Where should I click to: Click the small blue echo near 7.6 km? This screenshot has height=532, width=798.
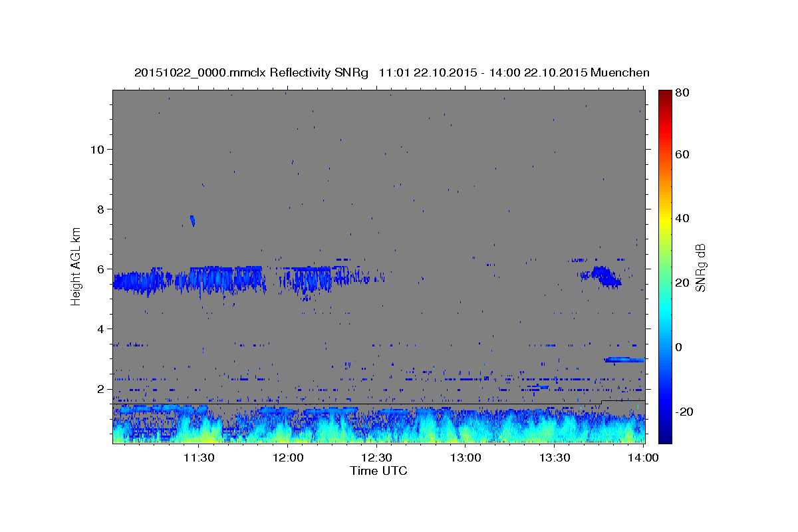192,220
